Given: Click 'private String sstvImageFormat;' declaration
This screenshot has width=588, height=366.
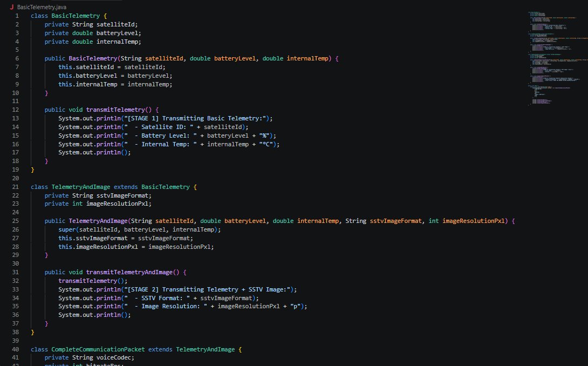Looking at the screenshot, I should 98,195.
